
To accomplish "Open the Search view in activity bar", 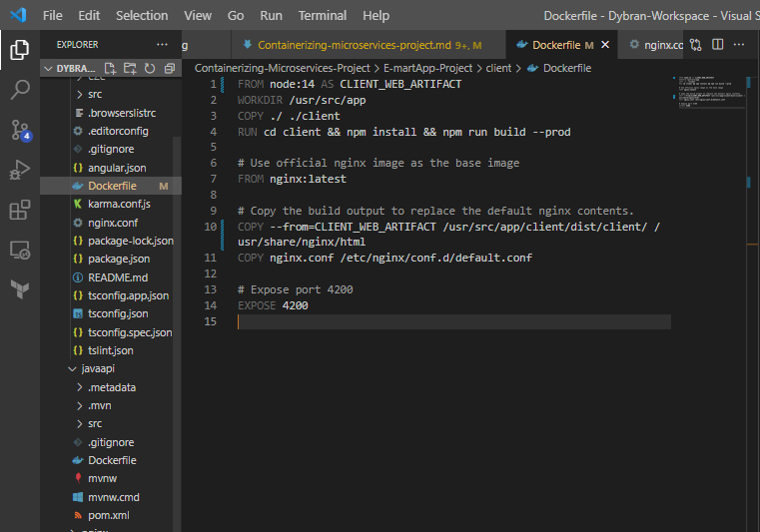I will pyautogui.click(x=19, y=90).
